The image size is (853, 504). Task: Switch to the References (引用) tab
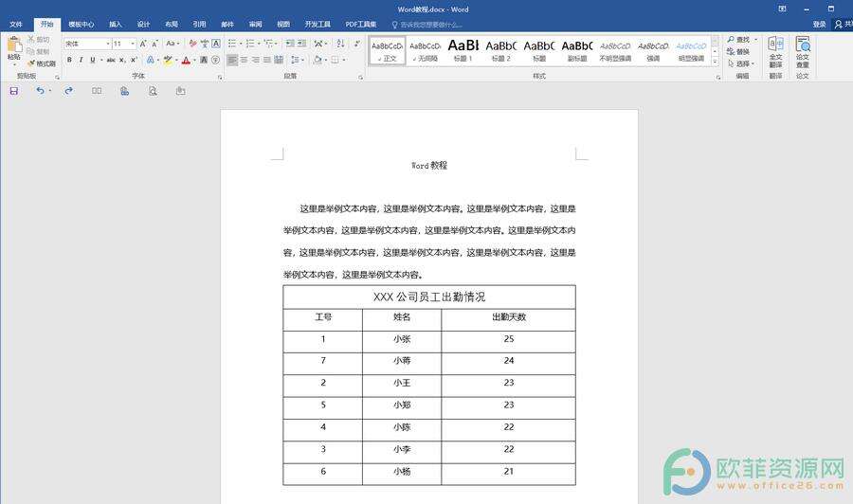(199, 25)
